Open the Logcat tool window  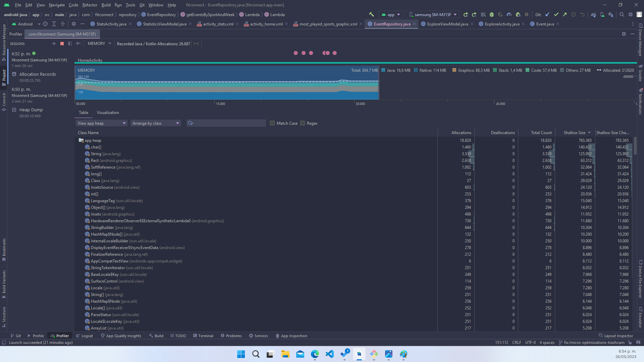point(85,336)
